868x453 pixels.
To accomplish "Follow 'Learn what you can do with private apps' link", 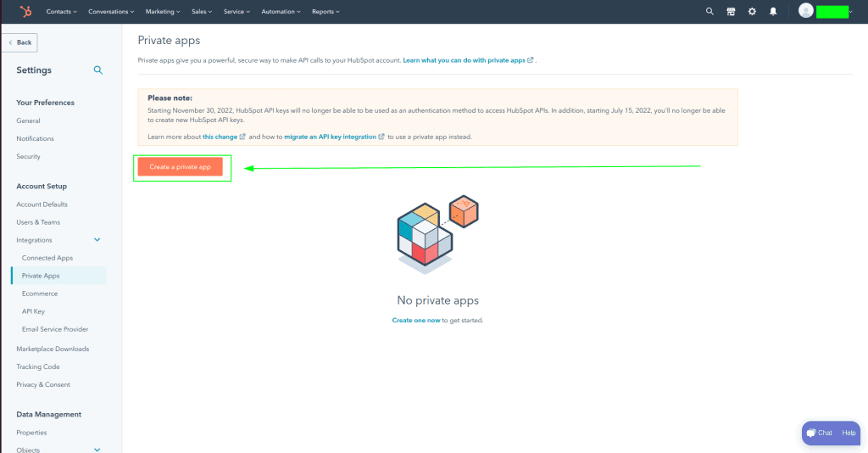I will tap(464, 60).
